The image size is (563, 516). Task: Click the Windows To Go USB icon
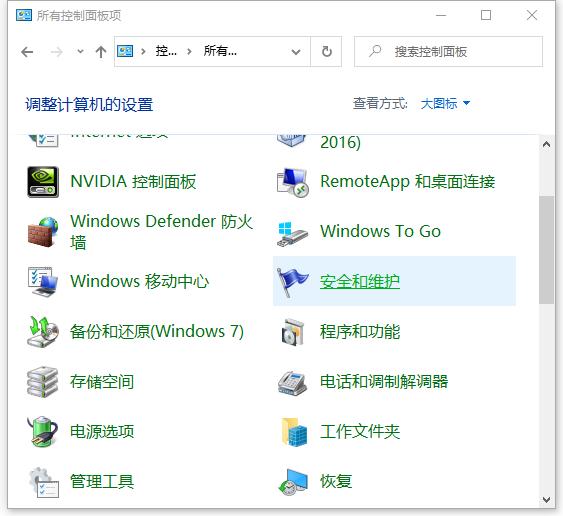pyautogui.click(x=292, y=233)
